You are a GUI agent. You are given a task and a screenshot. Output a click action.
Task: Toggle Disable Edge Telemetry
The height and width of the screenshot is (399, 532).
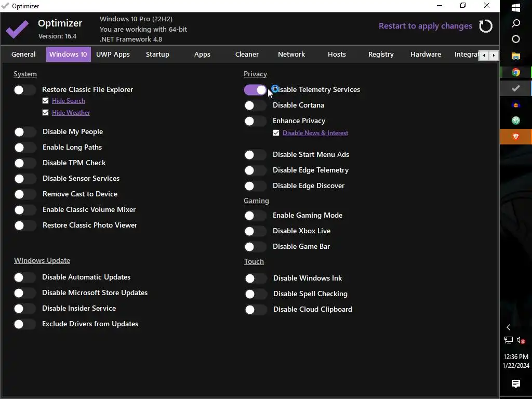(x=255, y=170)
